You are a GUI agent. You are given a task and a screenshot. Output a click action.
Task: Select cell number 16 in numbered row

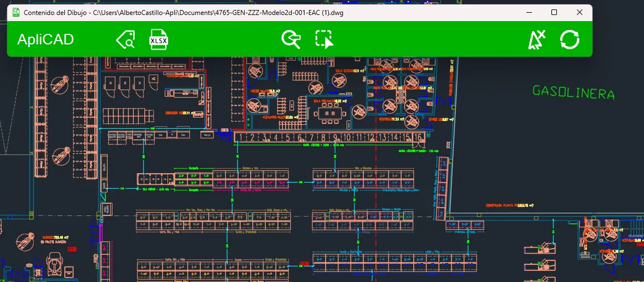[419, 137]
